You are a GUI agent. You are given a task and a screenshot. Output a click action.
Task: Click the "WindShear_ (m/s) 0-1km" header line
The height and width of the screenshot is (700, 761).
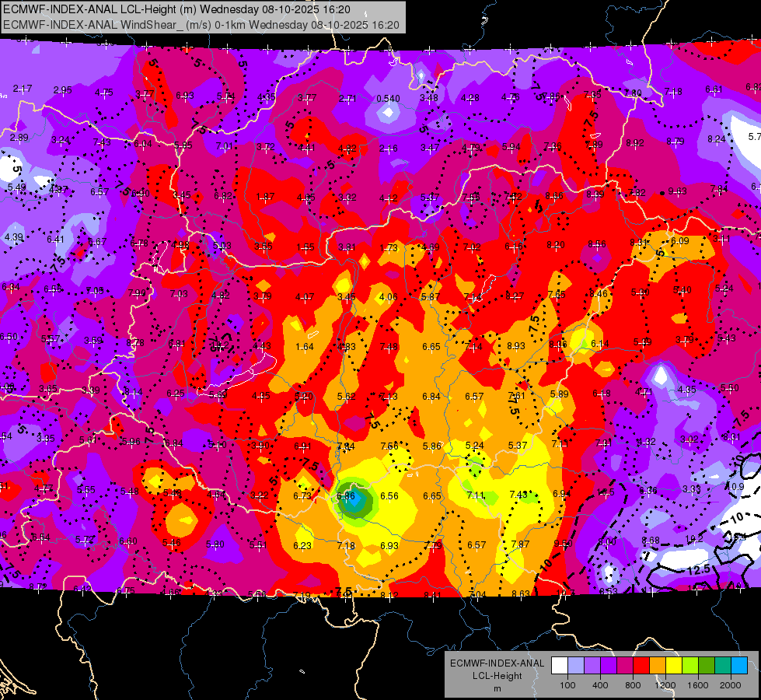[x=201, y=25]
